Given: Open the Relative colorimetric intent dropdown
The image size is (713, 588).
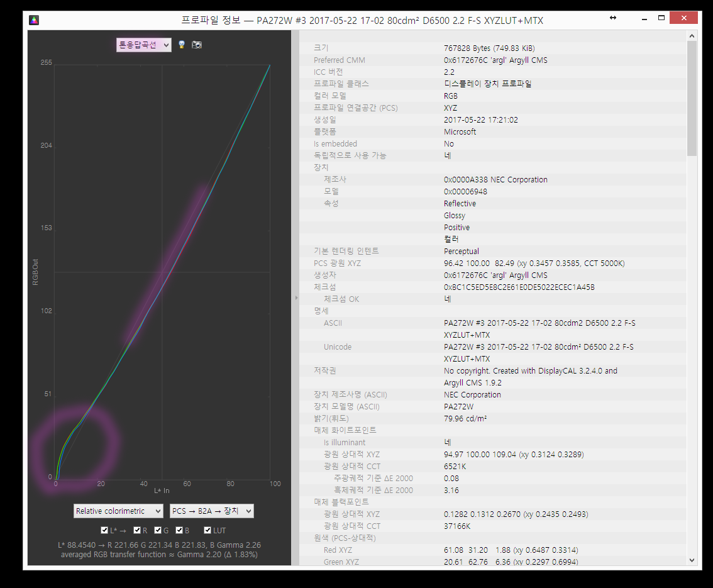Looking at the screenshot, I should pyautogui.click(x=118, y=511).
